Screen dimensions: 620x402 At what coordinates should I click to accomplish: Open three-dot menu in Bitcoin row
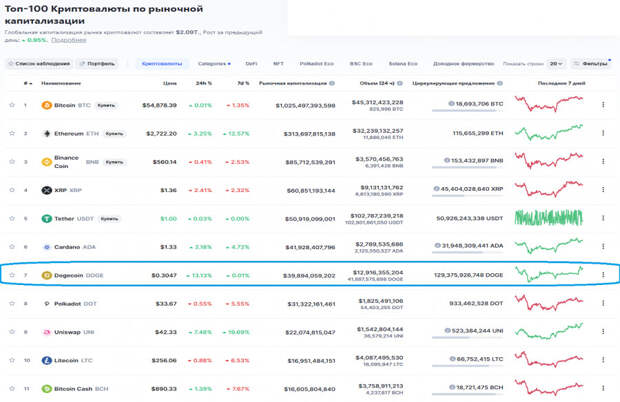603,105
